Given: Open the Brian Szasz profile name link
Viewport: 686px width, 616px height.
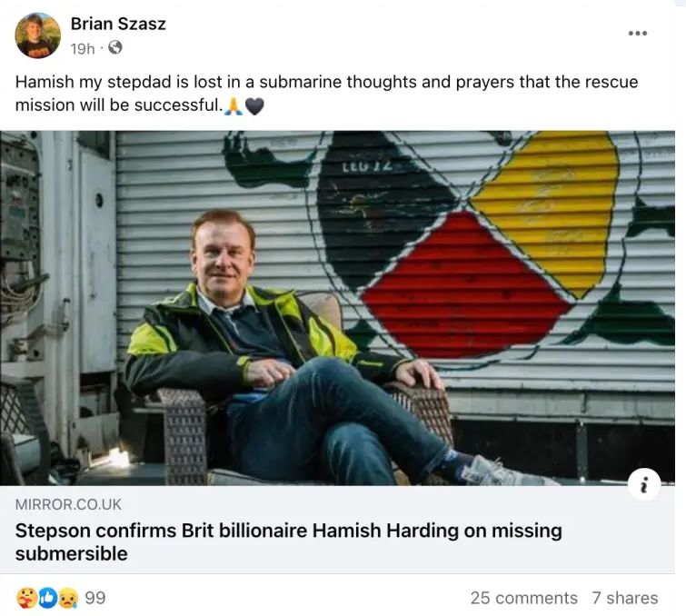Looking at the screenshot, I should click(118, 25).
